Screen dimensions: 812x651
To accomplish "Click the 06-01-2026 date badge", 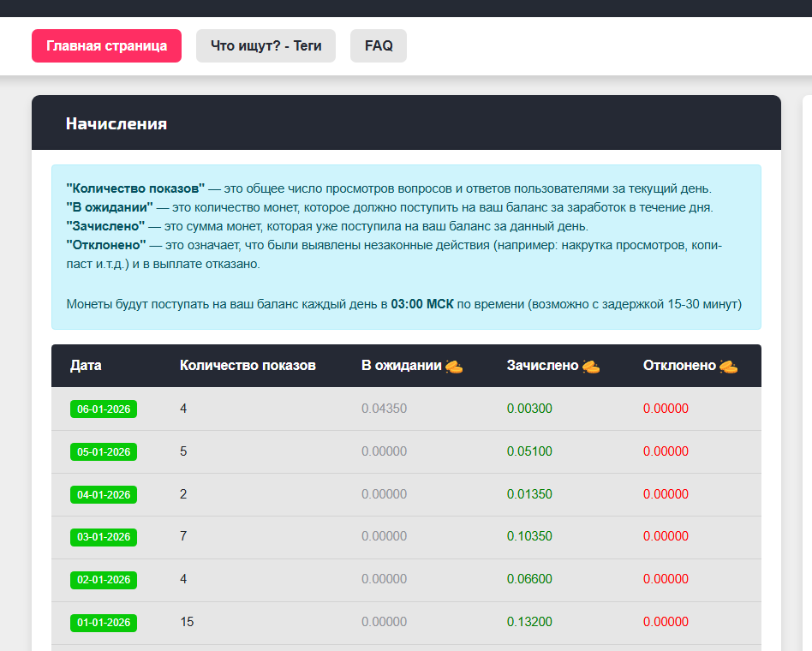I will [x=104, y=409].
